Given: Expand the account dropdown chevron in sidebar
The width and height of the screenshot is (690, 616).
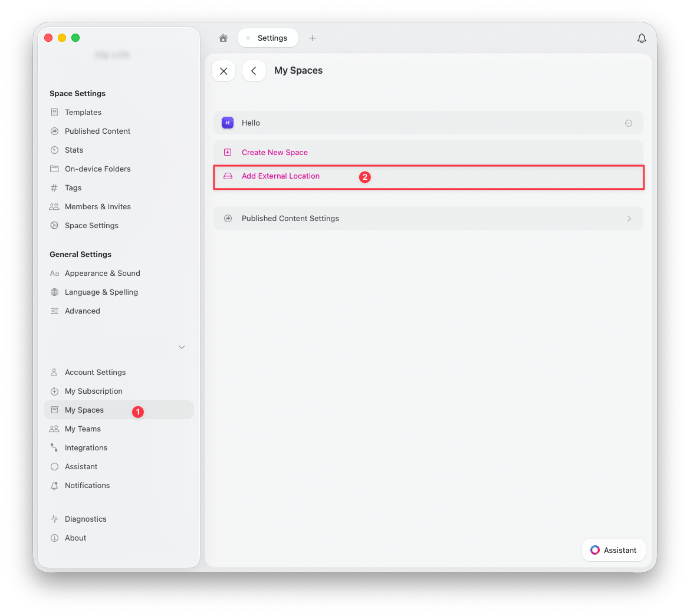Looking at the screenshot, I should coord(182,347).
